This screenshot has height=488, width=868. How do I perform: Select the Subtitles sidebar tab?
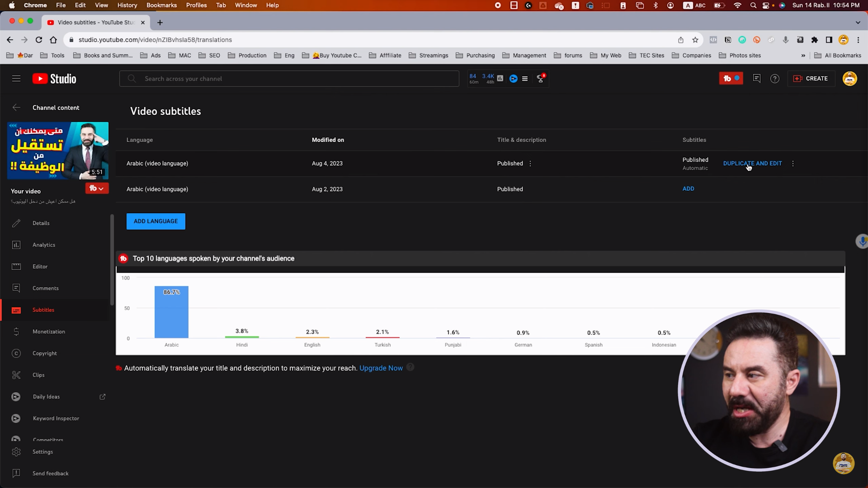(x=43, y=310)
